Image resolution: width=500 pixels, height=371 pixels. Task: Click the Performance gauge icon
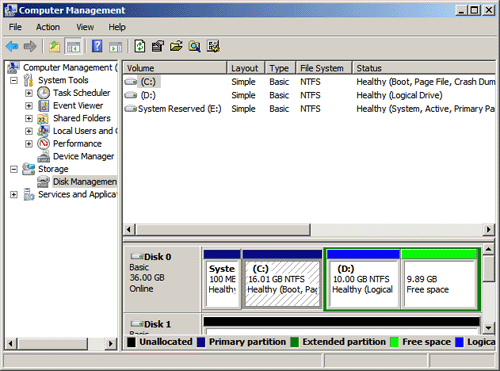43,144
